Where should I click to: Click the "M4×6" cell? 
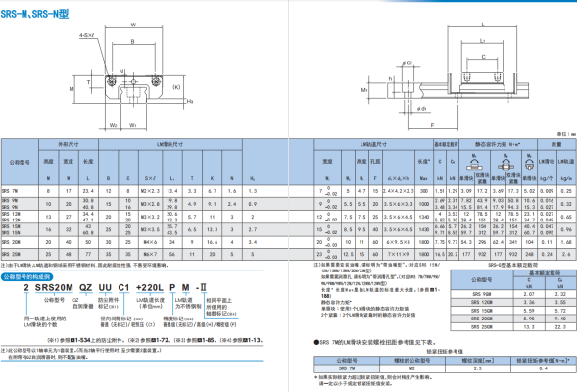pyautogui.click(x=150, y=242)
